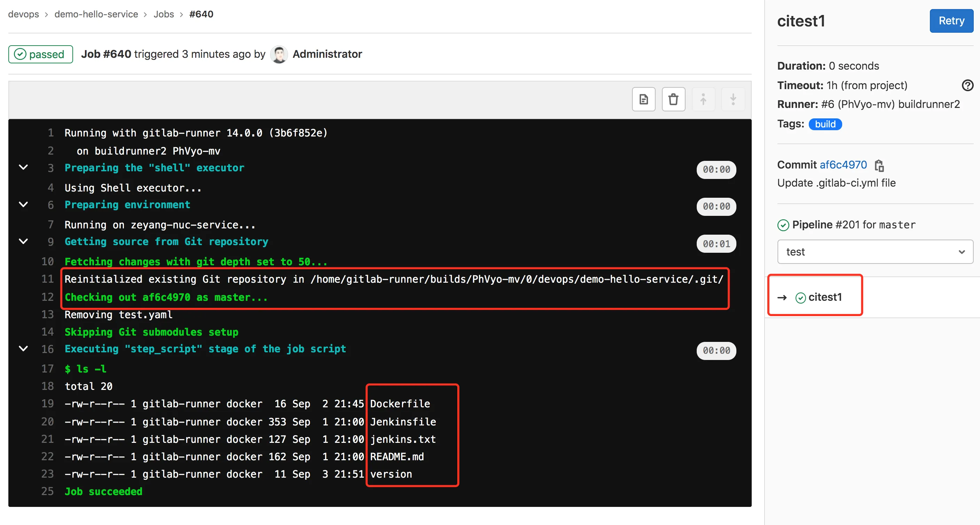Collapse the Getting source from Git section

tap(23, 241)
